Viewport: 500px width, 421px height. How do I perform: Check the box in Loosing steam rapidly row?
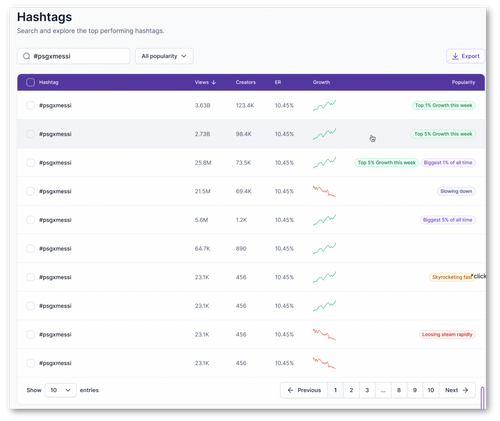(30, 334)
